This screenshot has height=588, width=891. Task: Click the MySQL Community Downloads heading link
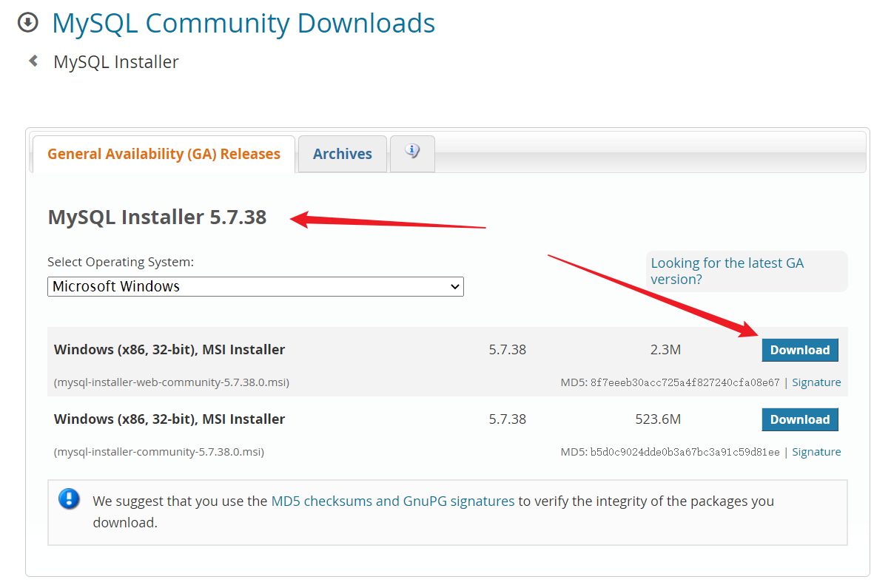point(243,23)
